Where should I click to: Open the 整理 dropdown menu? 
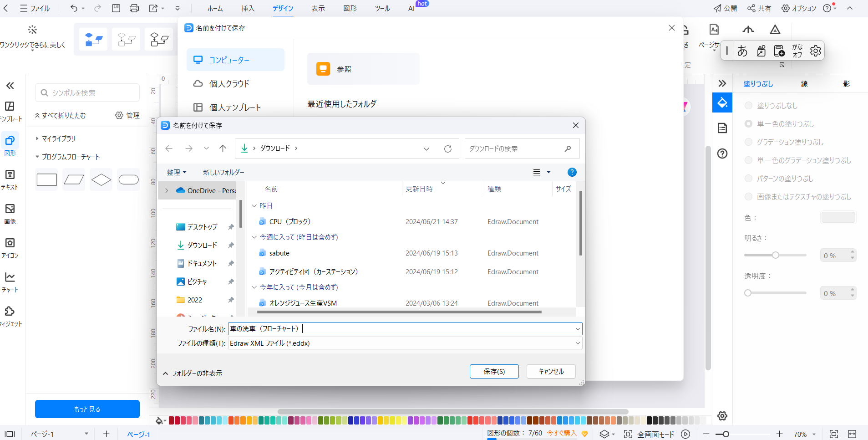[x=176, y=172]
